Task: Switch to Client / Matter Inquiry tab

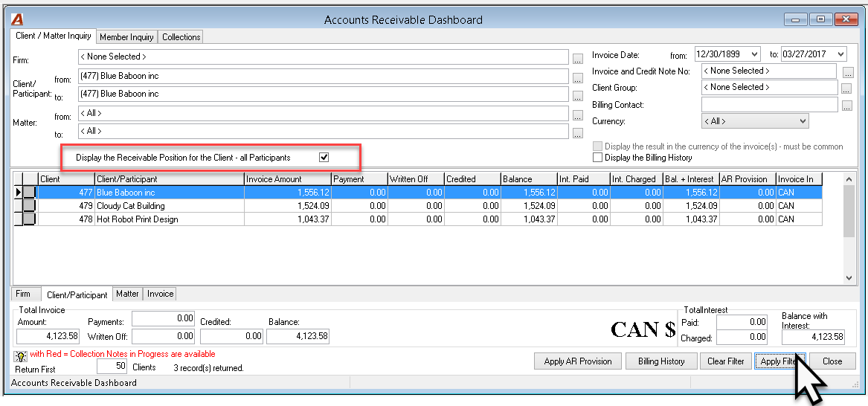Action: point(53,36)
